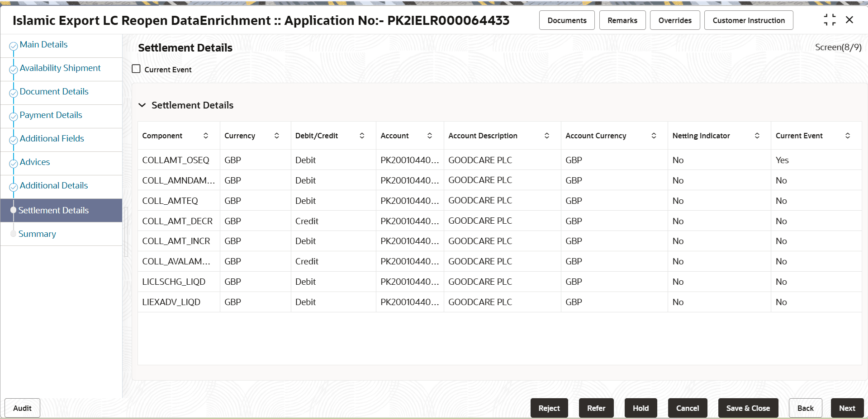Go to Main Details step

point(43,45)
